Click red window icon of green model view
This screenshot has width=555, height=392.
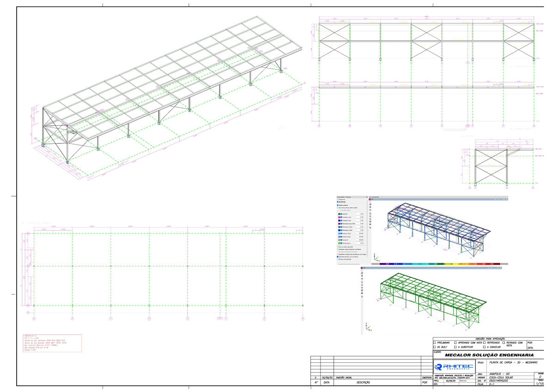point(362,268)
